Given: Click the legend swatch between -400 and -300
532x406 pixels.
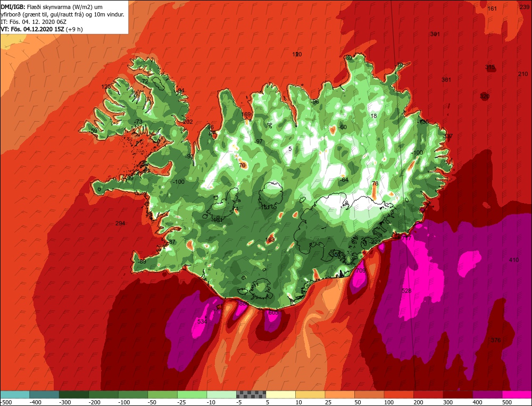Looking at the screenshot, I should tap(44, 394).
